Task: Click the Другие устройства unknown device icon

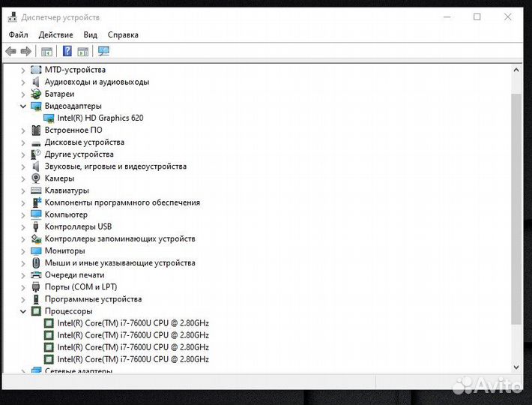Action: tap(36, 154)
